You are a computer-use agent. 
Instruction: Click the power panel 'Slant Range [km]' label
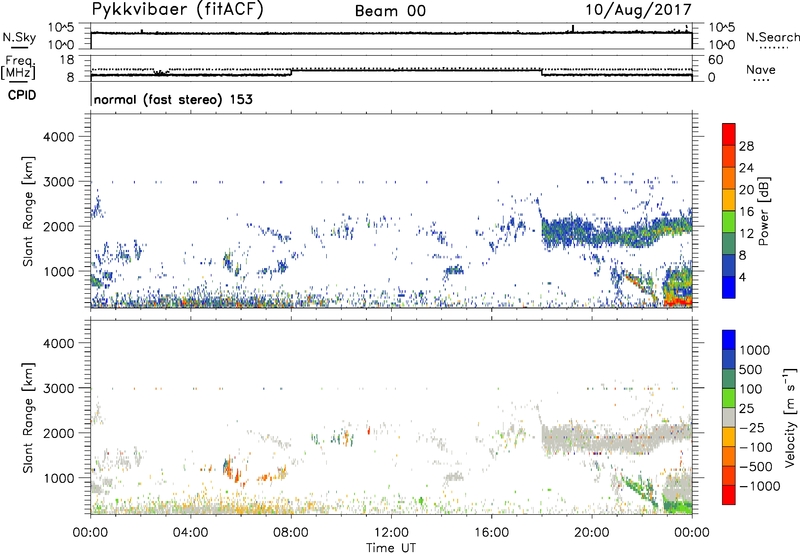28,211
